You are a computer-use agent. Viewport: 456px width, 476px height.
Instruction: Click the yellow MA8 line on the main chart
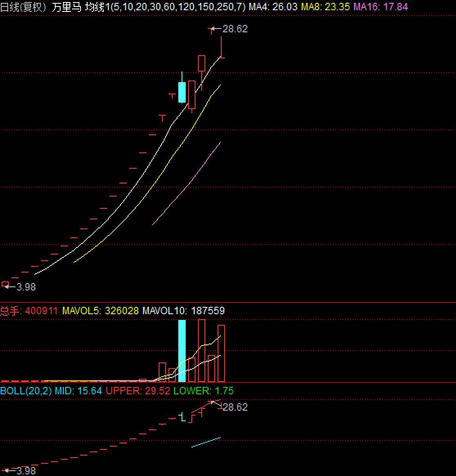(152, 186)
